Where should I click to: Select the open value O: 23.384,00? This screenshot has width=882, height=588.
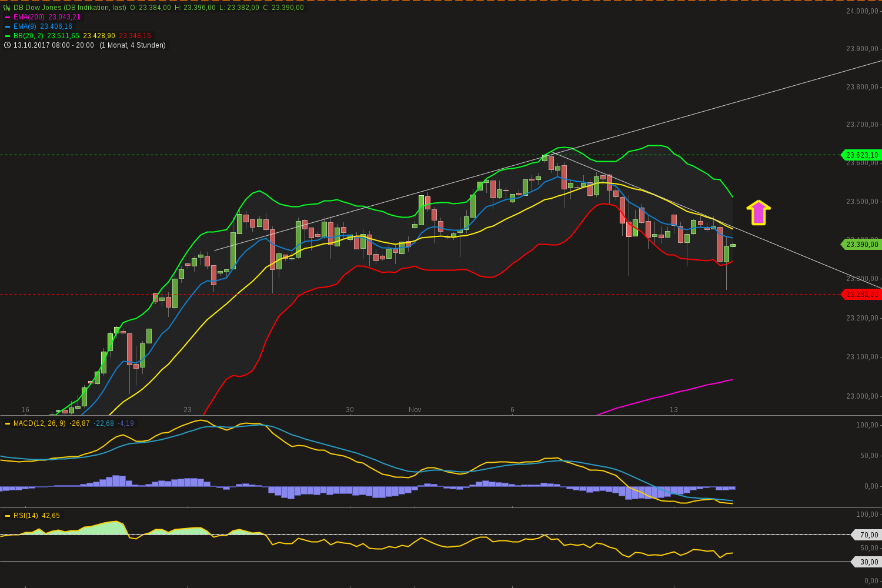coord(151,8)
